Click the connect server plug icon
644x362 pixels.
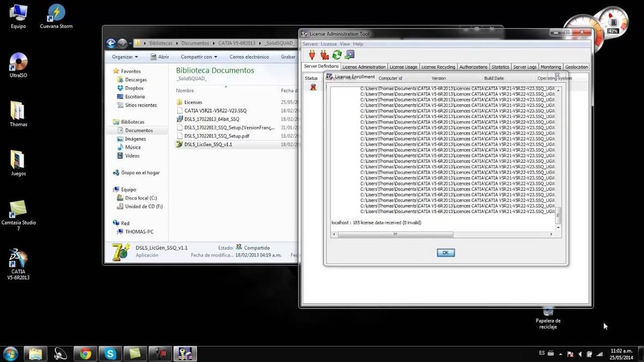click(x=312, y=55)
